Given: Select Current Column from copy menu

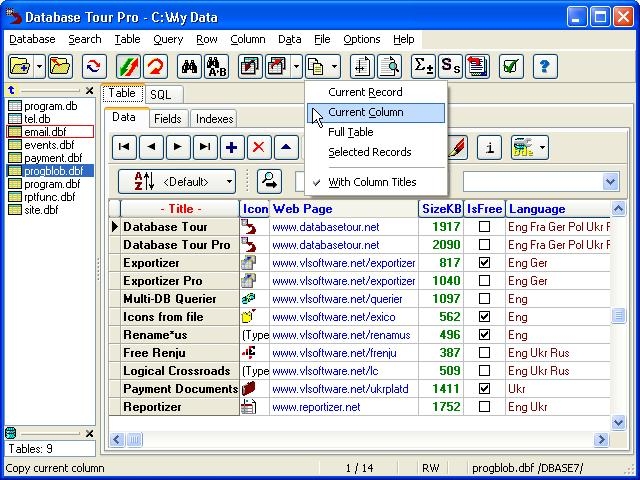Looking at the screenshot, I should [366, 112].
